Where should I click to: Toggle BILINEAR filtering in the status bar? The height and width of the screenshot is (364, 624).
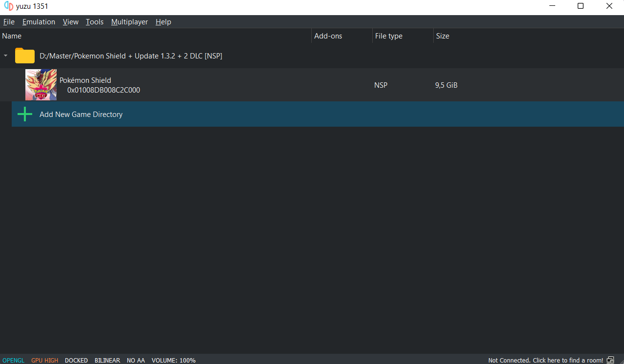107,360
